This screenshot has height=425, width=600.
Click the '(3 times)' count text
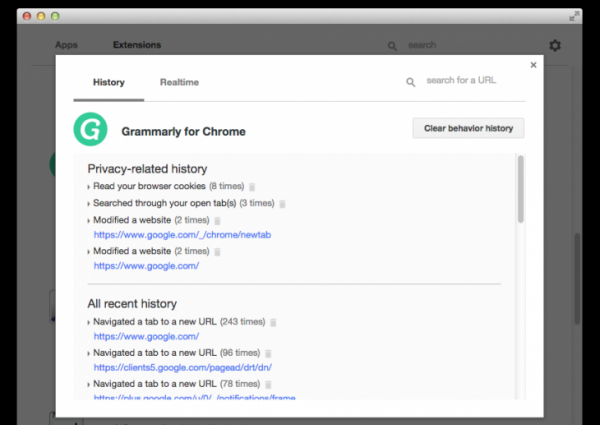[257, 203]
